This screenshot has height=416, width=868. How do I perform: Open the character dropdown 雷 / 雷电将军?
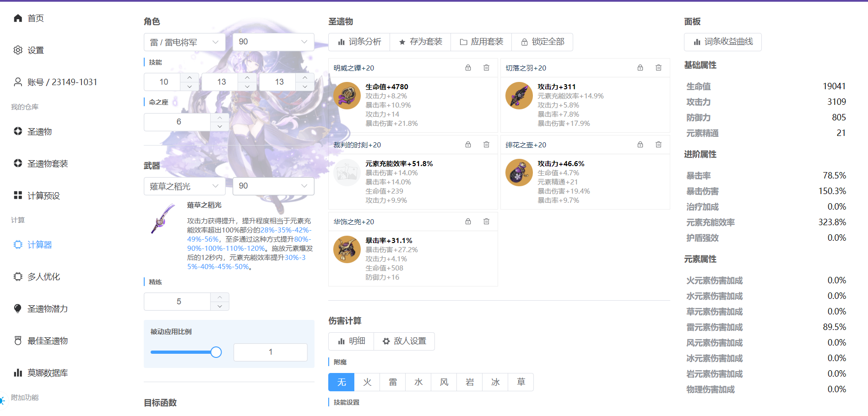tap(184, 42)
